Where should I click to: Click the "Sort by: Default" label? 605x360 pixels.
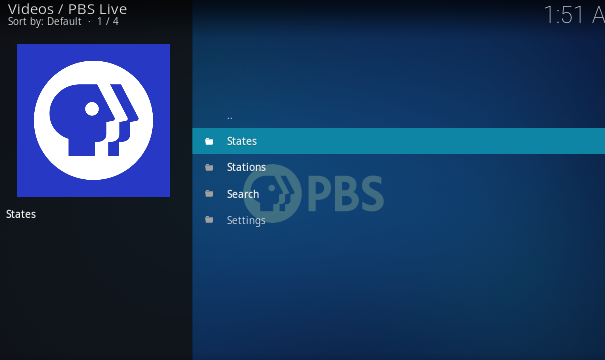[x=45, y=21]
